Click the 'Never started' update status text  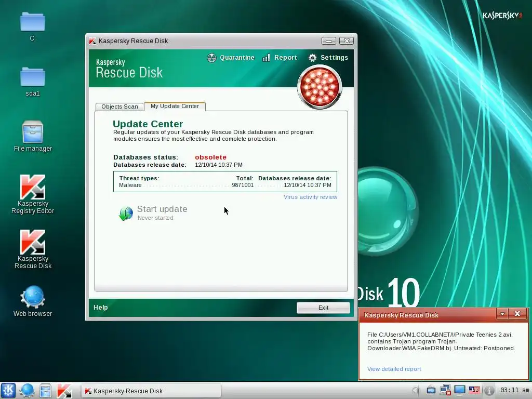(155, 218)
